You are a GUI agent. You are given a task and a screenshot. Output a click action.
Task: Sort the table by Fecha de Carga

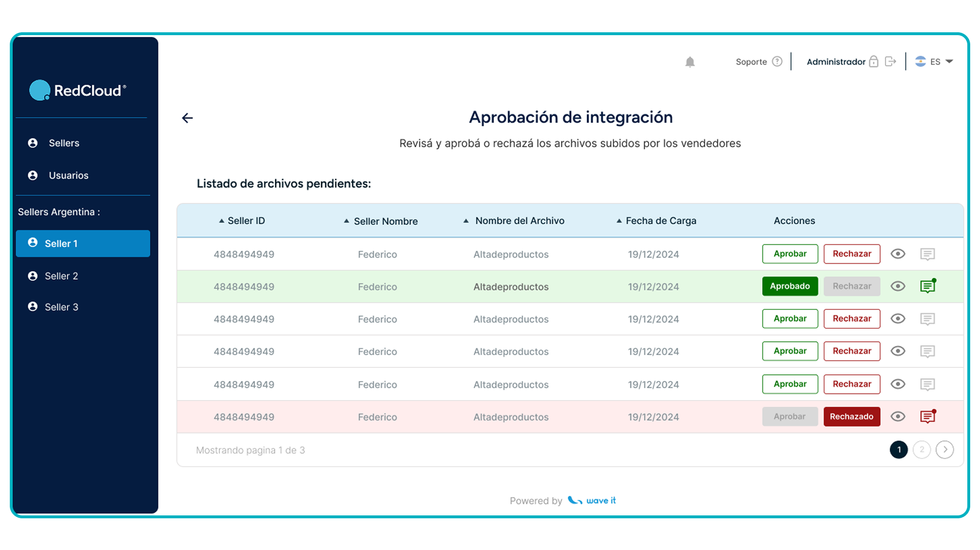point(657,221)
